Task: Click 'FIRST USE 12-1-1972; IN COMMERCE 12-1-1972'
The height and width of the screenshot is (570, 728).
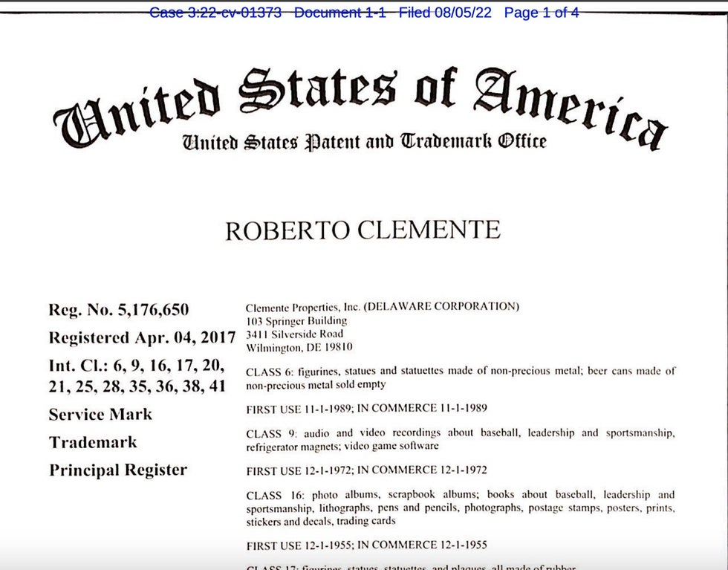Action: [367, 470]
